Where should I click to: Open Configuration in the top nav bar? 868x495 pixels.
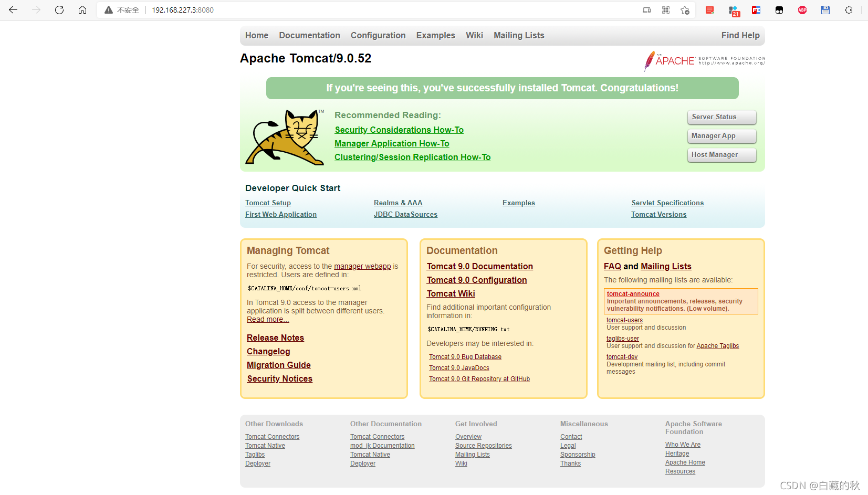click(378, 35)
